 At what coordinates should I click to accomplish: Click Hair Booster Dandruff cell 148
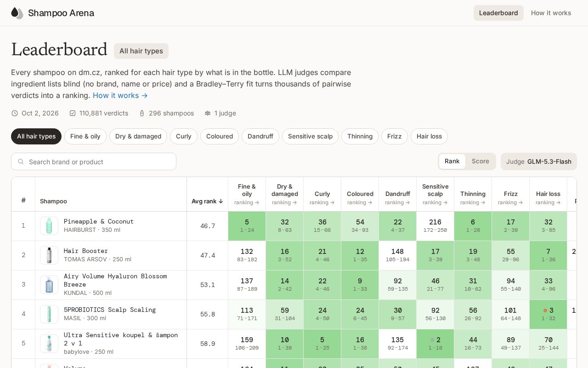point(397,255)
